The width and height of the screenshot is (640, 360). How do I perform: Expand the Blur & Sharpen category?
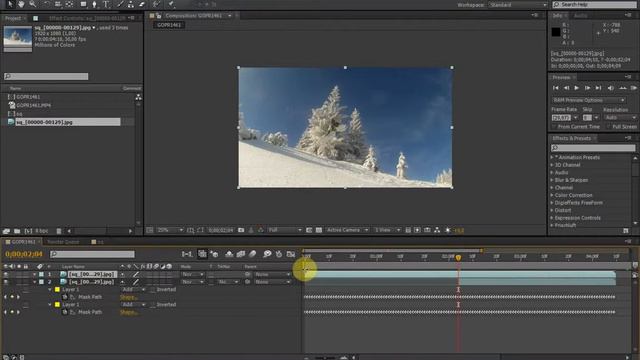click(552, 180)
